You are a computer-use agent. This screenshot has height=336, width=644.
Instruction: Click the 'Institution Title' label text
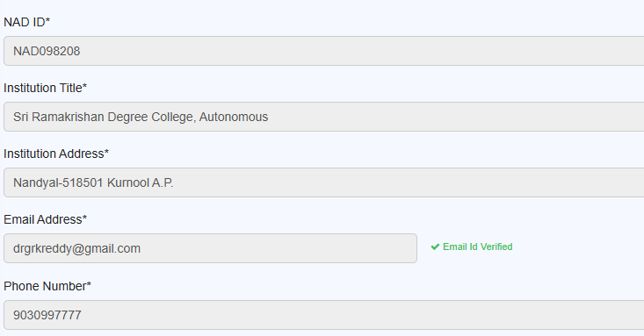pyautogui.click(x=43, y=88)
